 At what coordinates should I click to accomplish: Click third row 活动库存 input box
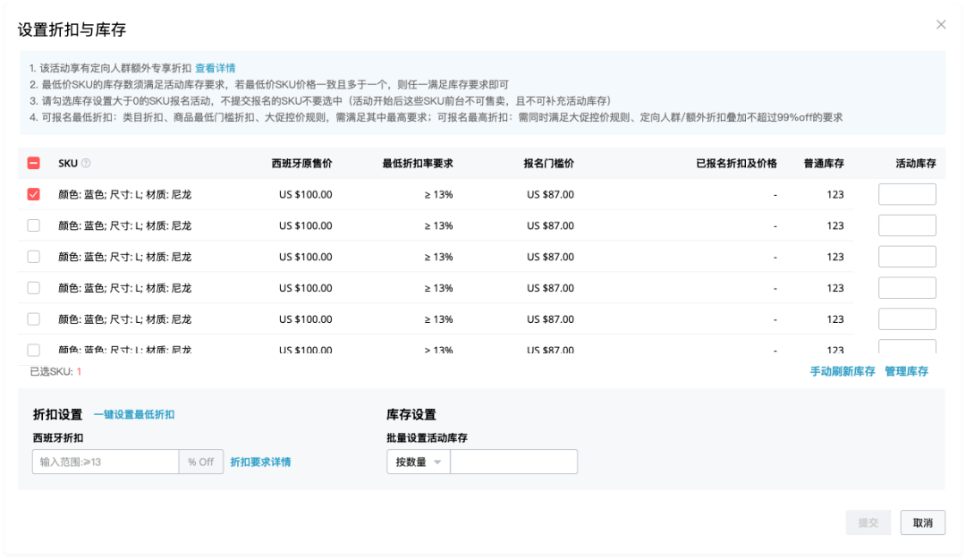907,257
